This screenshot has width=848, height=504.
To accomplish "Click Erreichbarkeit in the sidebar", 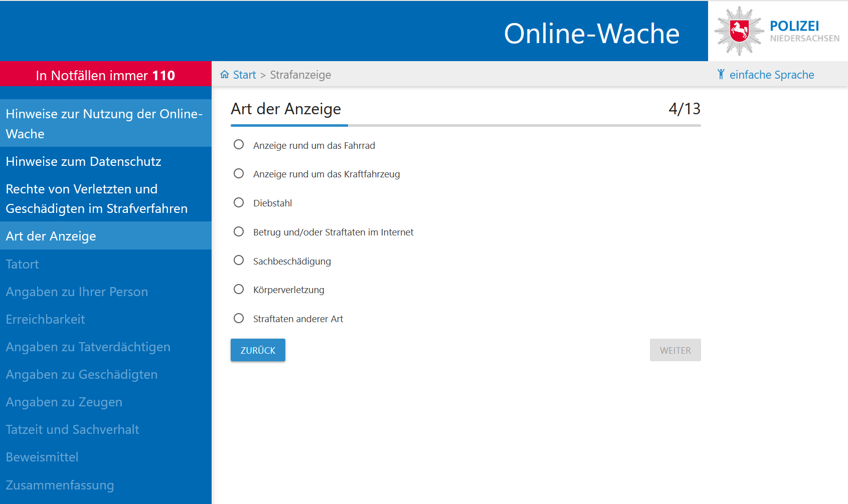I will pos(106,319).
